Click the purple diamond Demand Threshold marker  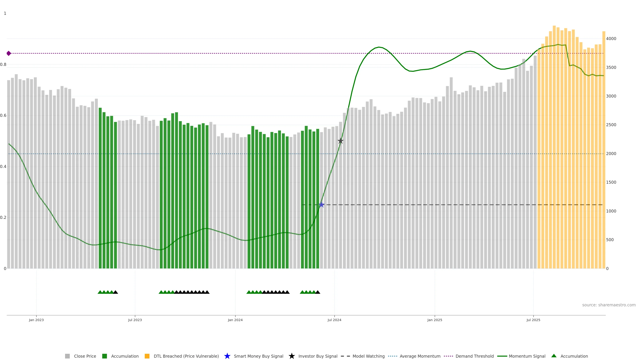click(9, 53)
